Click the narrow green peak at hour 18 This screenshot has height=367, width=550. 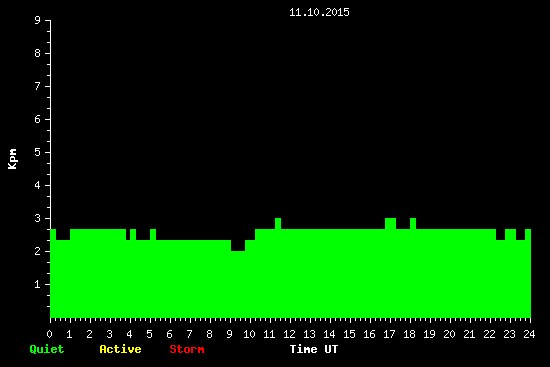(x=413, y=223)
